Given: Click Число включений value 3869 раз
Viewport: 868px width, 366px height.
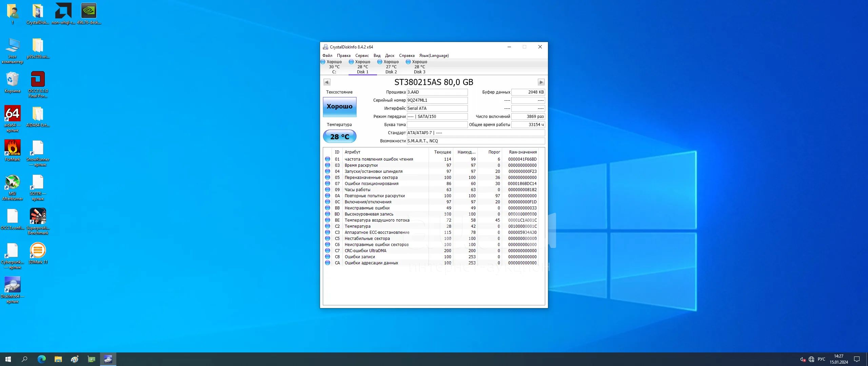Looking at the screenshot, I should pyautogui.click(x=528, y=117).
